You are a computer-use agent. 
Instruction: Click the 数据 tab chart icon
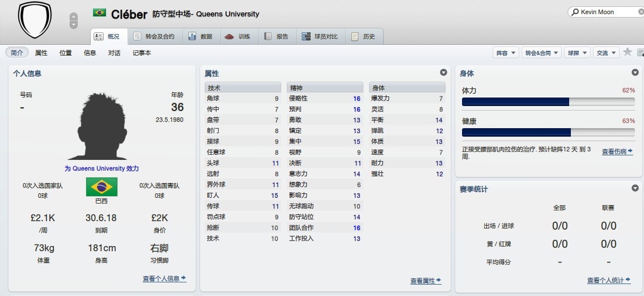click(192, 36)
